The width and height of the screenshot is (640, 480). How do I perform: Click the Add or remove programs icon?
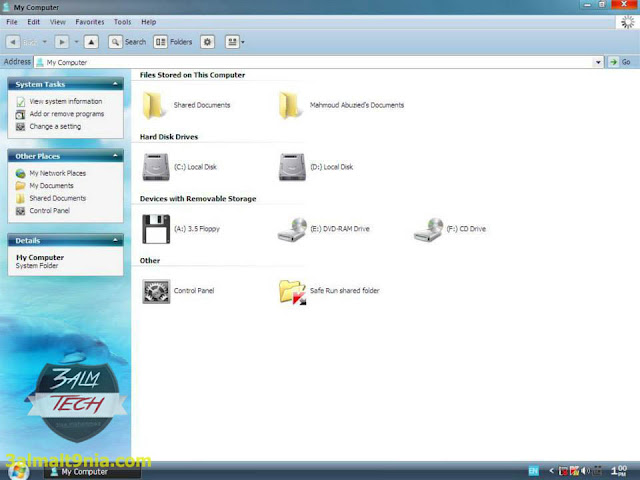click(20, 114)
